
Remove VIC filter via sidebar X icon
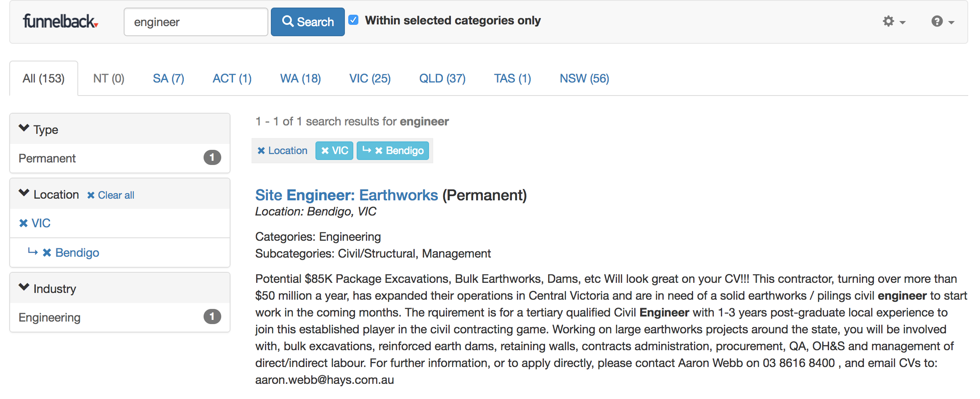point(24,223)
